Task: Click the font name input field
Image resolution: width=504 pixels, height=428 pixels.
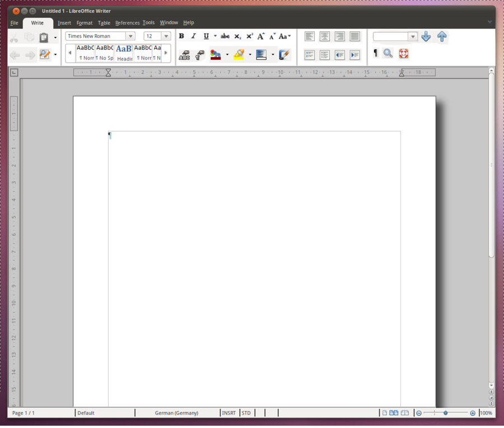Action: click(x=95, y=36)
